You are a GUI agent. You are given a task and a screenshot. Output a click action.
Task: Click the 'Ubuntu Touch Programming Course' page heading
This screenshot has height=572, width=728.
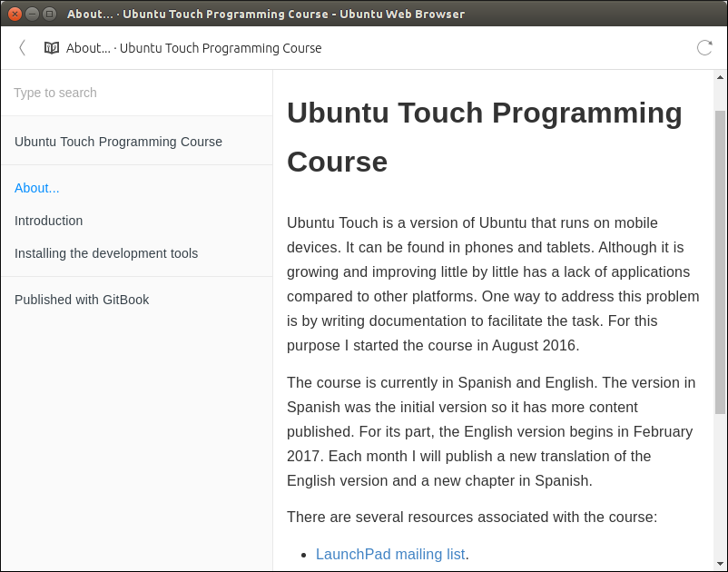tap(485, 137)
